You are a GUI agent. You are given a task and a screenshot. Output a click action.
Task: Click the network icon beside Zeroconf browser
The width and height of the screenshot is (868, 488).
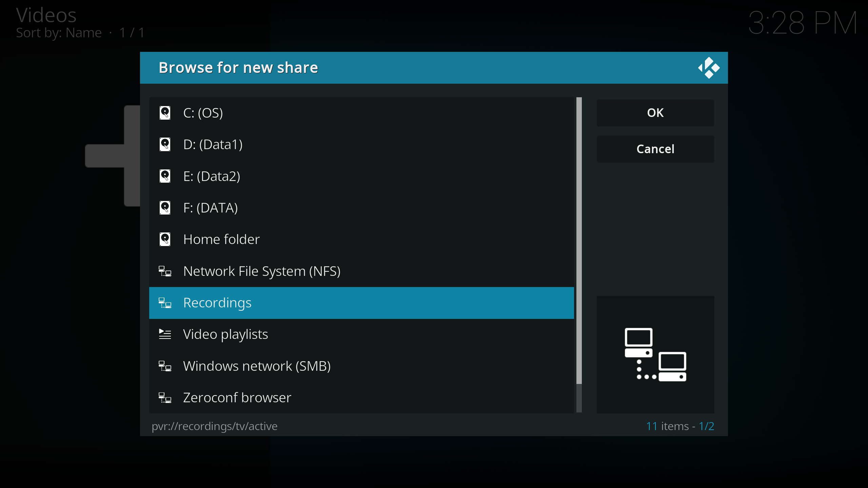[x=165, y=398]
